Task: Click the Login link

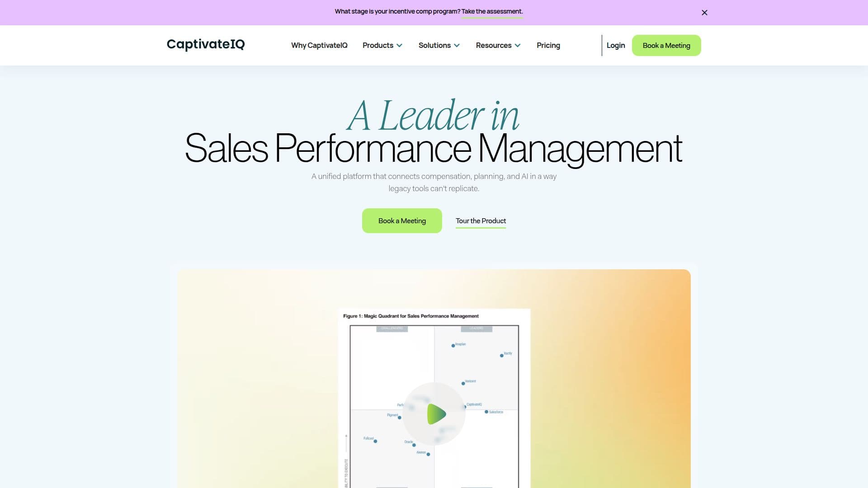Action: [x=616, y=45]
